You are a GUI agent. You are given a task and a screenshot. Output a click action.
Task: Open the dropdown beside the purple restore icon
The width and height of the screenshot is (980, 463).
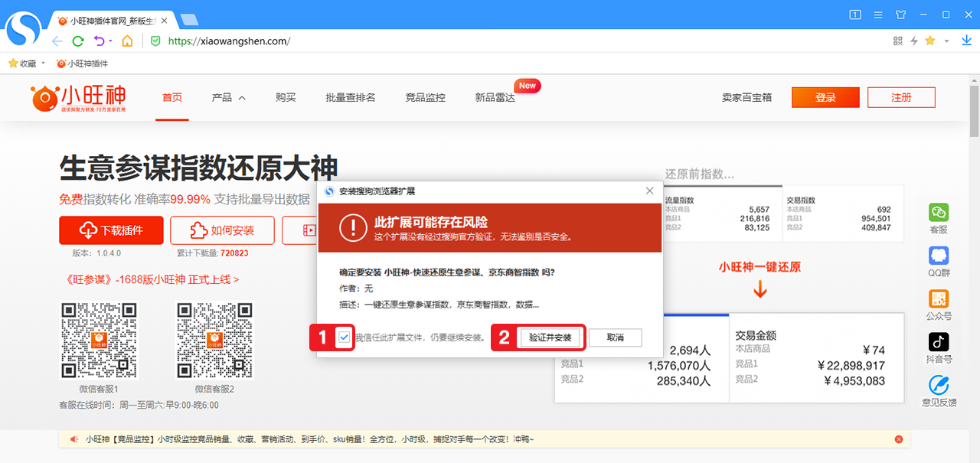pyautogui.click(x=110, y=41)
